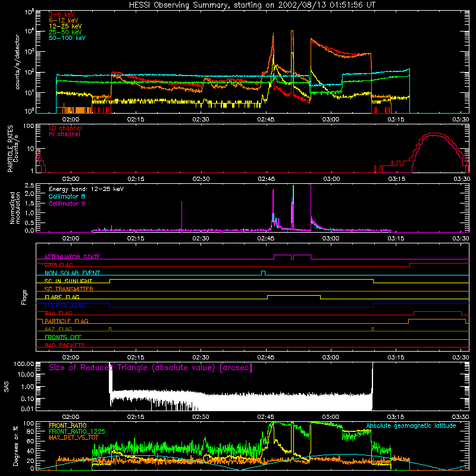
Task: Select the 6-12 keV legend label
Action: click(63, 20)
